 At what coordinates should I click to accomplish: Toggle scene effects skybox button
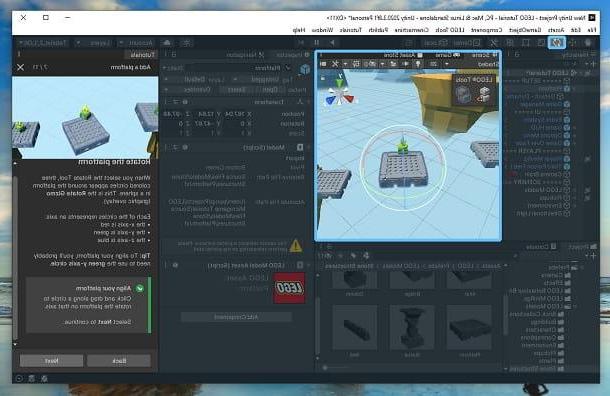(393, 64)
